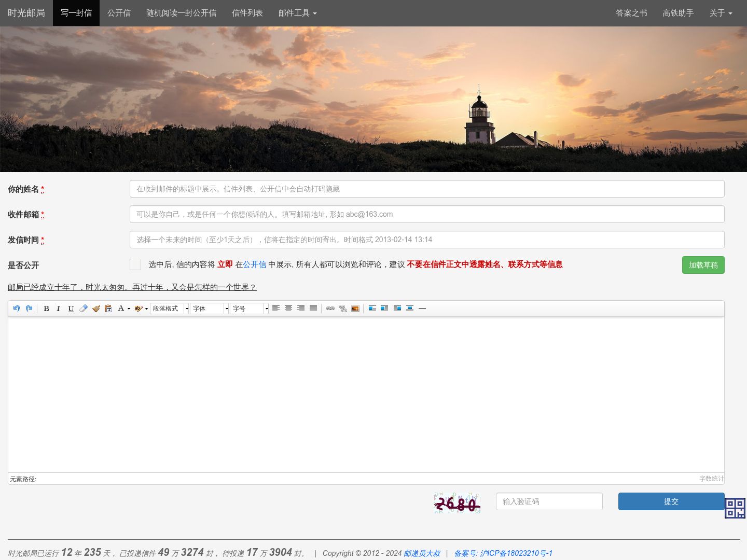Click the 元素路径 status text

pos(23,479)
